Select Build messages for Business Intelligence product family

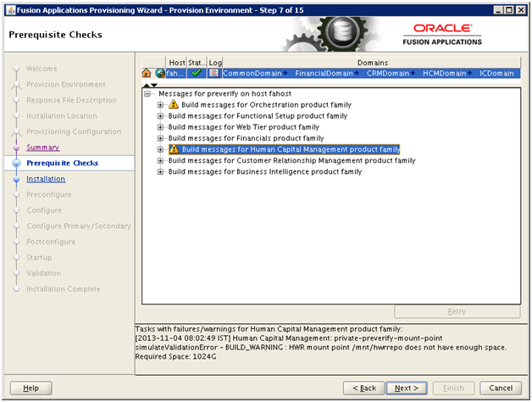265,171
